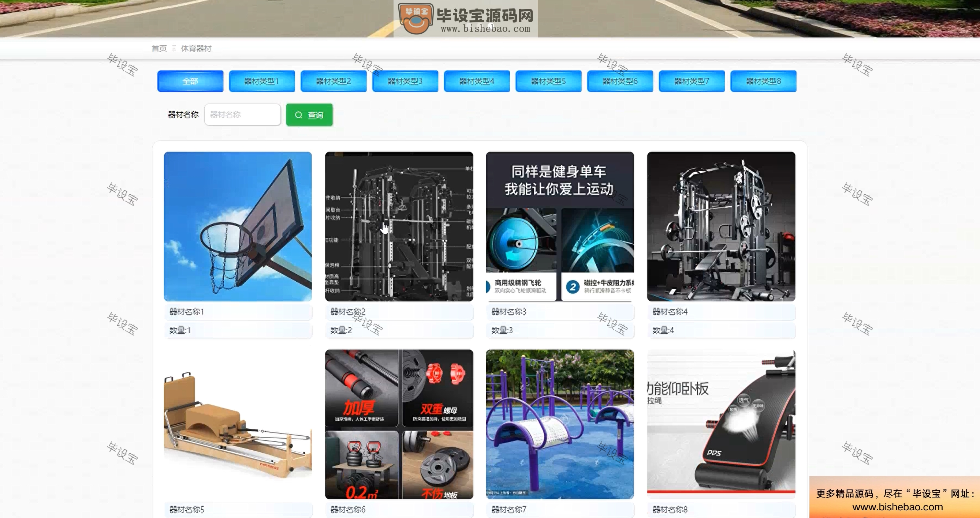This screenshot has width=980, height=518.
Task: Open the dumbbell set image for 器材名称6
Action: pyautogui.click(x=399, y=424)
